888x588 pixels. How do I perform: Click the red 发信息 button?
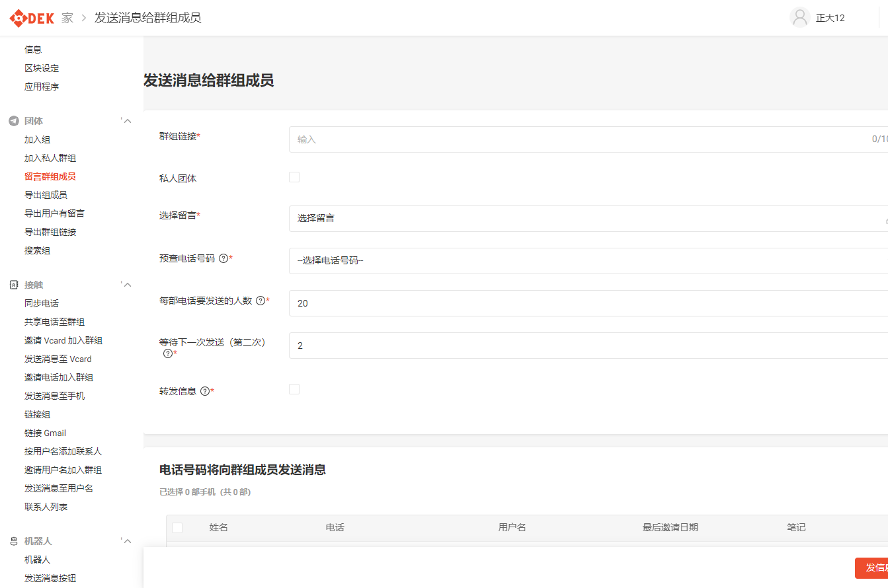click(x=873, y=568)
